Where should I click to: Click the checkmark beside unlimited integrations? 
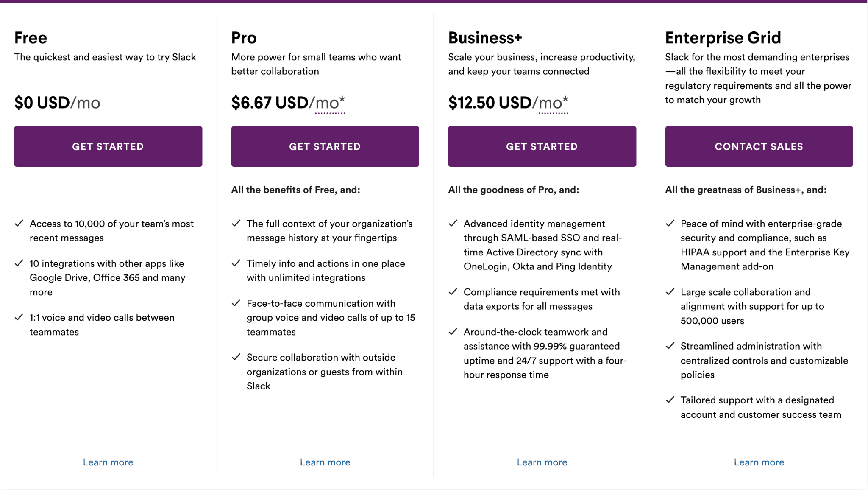236,263
